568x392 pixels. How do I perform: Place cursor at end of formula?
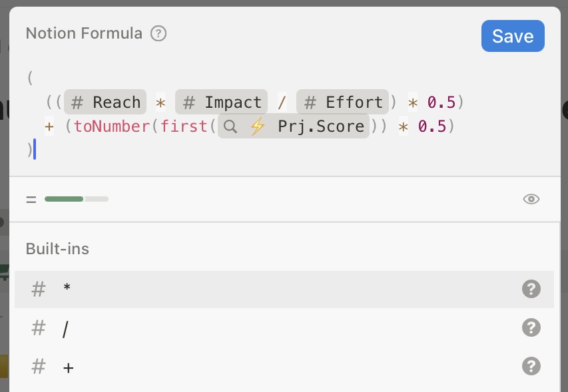tap(35, 150)
